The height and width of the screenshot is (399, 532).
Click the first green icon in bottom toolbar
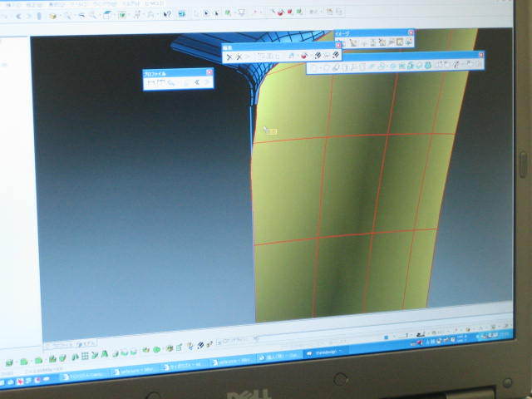pyautogui.click(x=7, y=361)
